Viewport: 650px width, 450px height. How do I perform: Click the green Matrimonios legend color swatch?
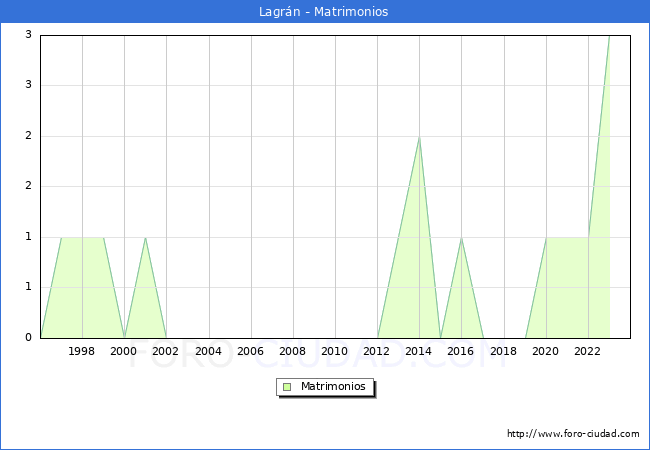coord(287,387)
